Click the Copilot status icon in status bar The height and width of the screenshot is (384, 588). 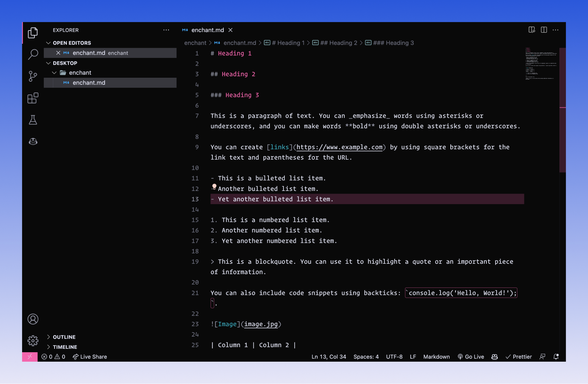(495, 357)
